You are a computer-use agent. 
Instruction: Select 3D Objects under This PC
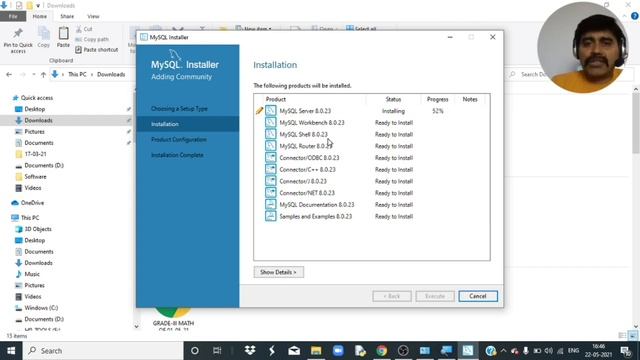[38, 229]
